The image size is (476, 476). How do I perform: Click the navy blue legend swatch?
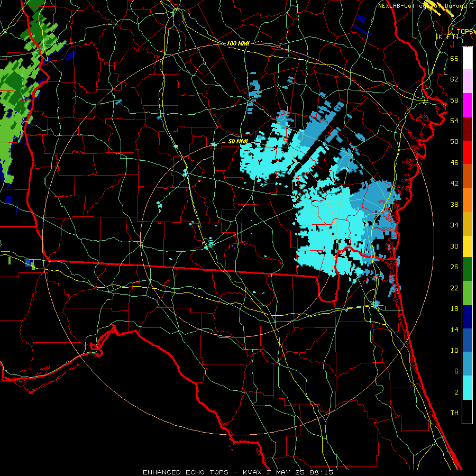(467, 317)
